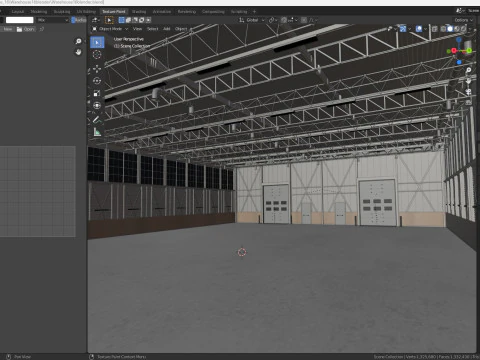Switch to the Shading workspace tab
The height and width of the screenshot is (360, 480).
(x=139, y=12)
